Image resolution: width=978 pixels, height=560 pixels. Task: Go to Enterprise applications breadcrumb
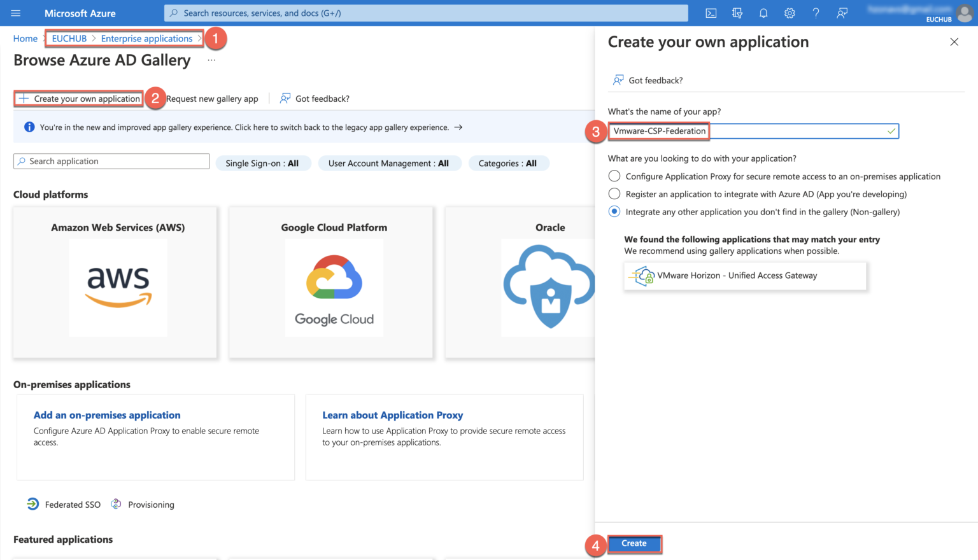pos(146,39)
